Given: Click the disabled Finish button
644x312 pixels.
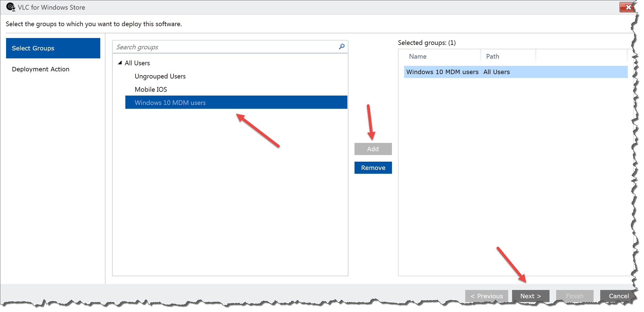Looking at the screenshot, I should pyautogui.click(x=575, y=296).
